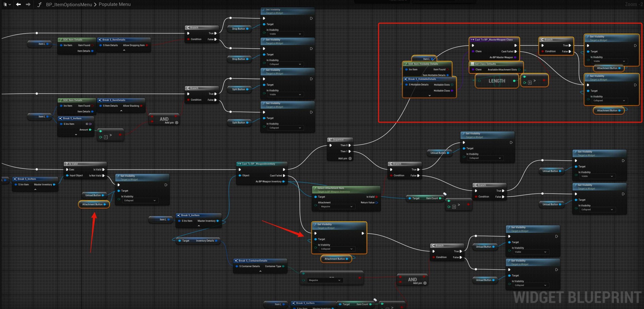Open Attachment dropdown in Select Attachment Item node
The height and width of the screenshot is (309, 644).
tap(336, 207)
